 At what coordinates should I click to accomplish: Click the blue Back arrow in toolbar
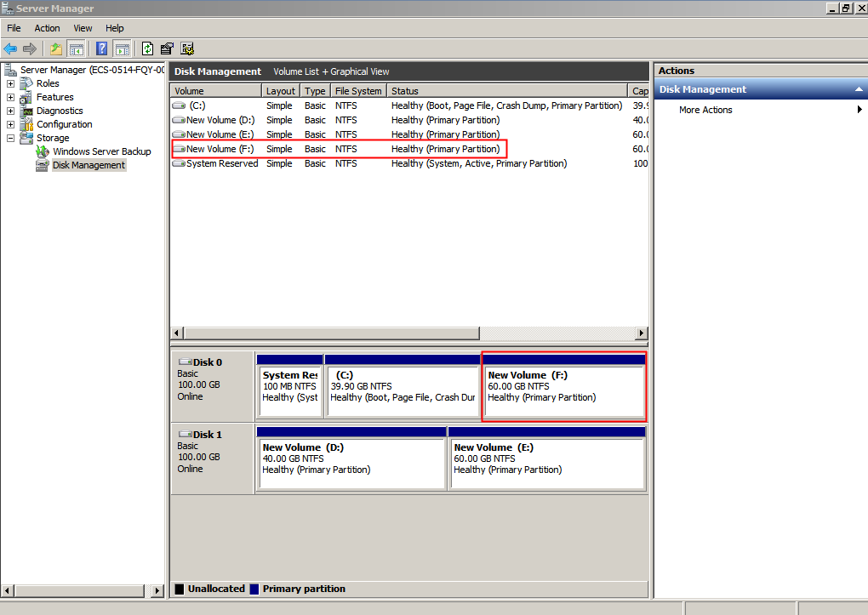click(x=10, y=48)
